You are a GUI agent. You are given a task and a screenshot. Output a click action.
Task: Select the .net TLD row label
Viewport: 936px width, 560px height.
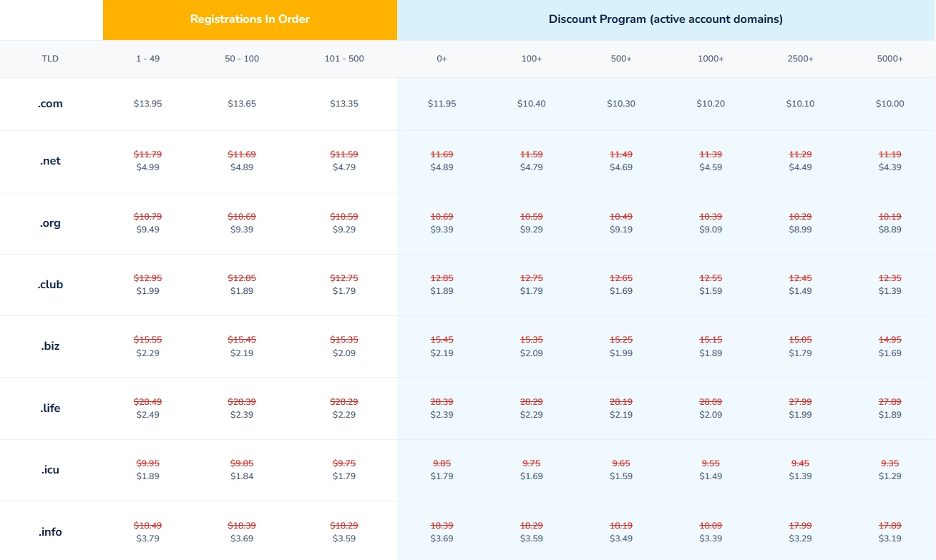(50, 161)
